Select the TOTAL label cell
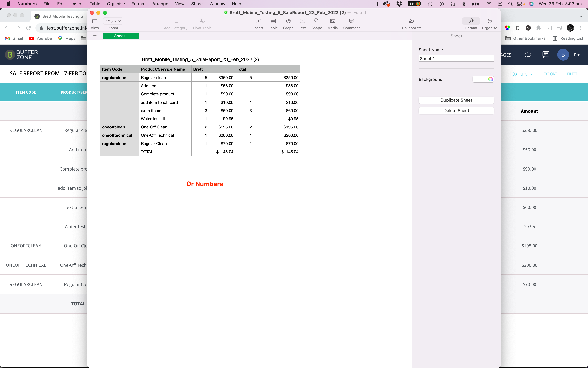 (x=165, y=152)
